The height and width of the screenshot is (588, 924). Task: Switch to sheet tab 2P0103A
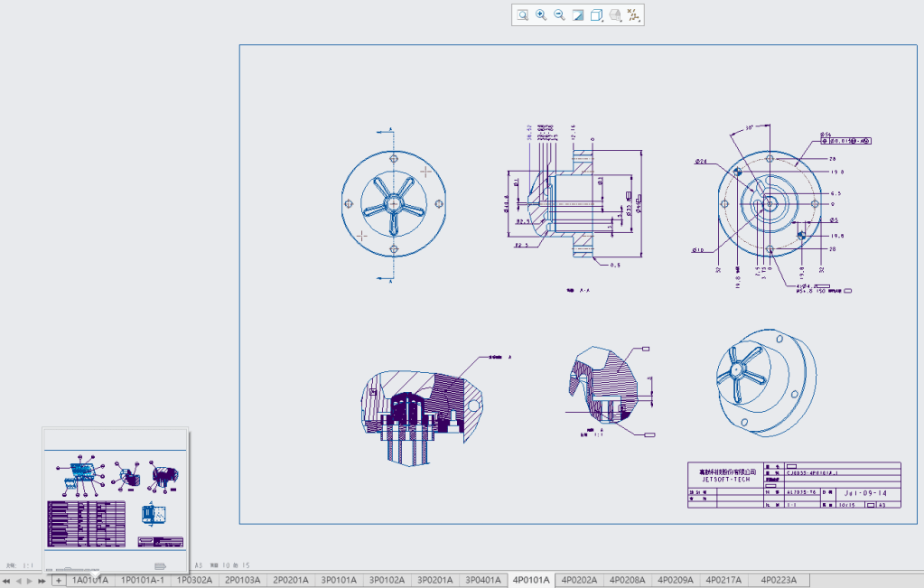(x=242, y=580)
